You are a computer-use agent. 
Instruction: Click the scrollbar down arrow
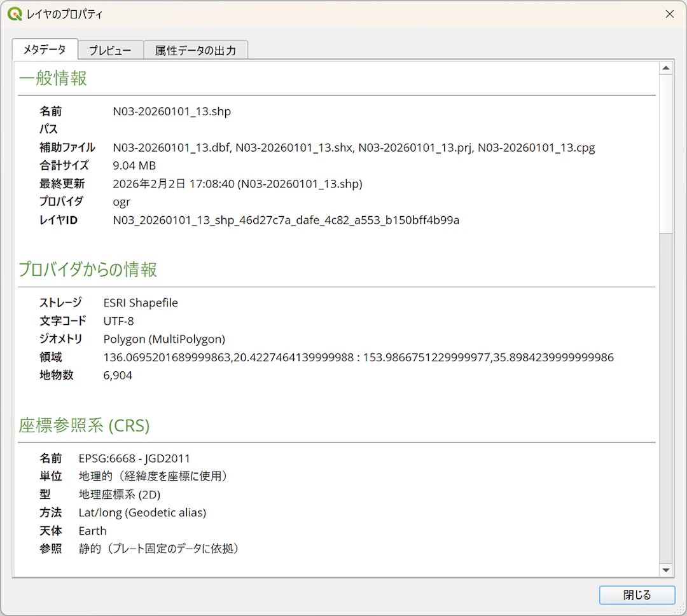point(666,570)
